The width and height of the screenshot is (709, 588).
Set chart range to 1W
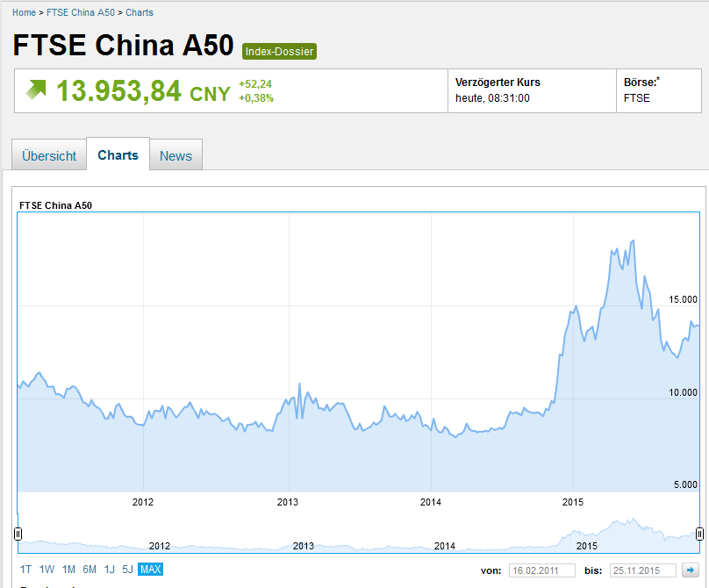tap(47, 570)
